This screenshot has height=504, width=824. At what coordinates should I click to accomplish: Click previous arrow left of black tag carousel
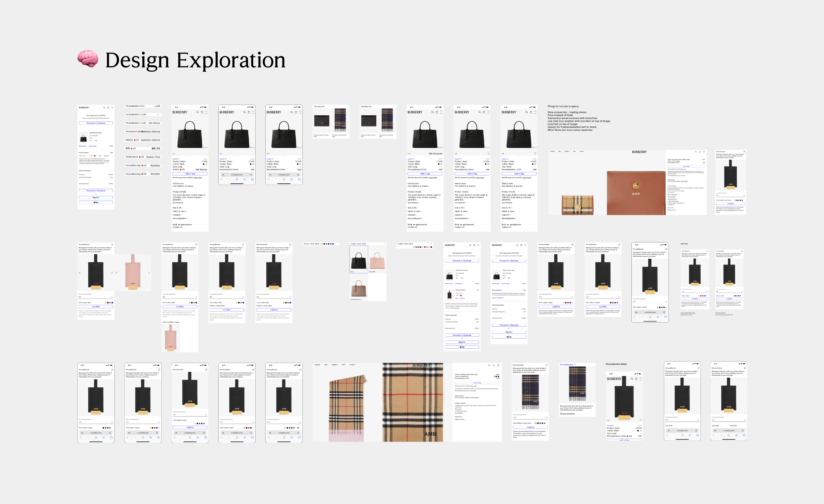(x=80, y=273)
